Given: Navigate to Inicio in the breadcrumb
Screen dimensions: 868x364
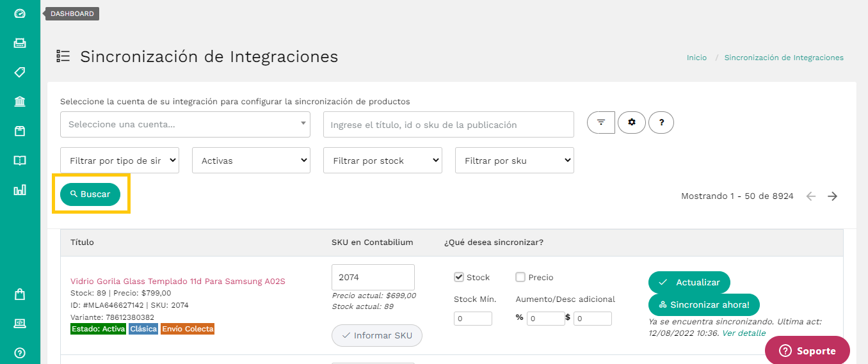Looking at the screenshot, I should coord(696,58).
